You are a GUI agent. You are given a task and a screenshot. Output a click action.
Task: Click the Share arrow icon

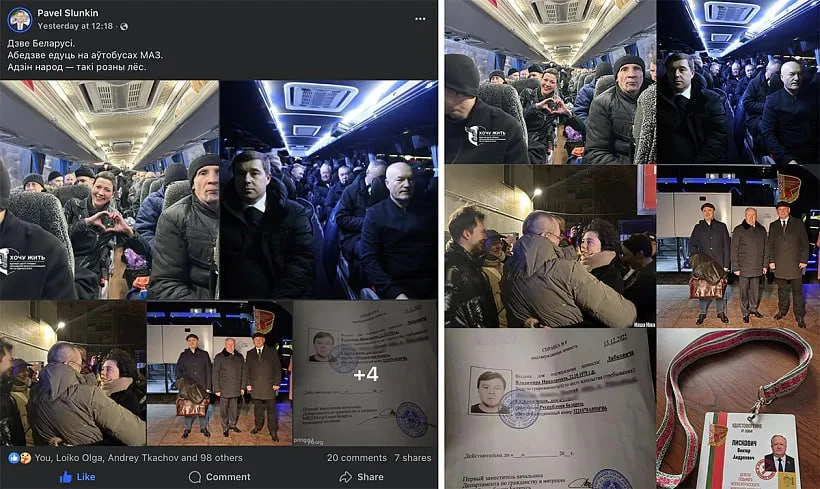pyautogui.click(x=346, y=477)
